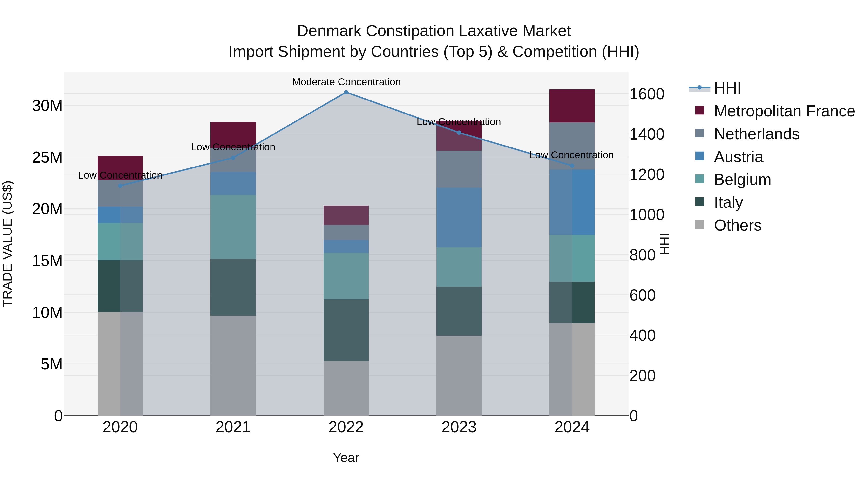Click the HHI line marker for 2023
The height and width of the screenshot is (488, 868).
coord(459,133)
